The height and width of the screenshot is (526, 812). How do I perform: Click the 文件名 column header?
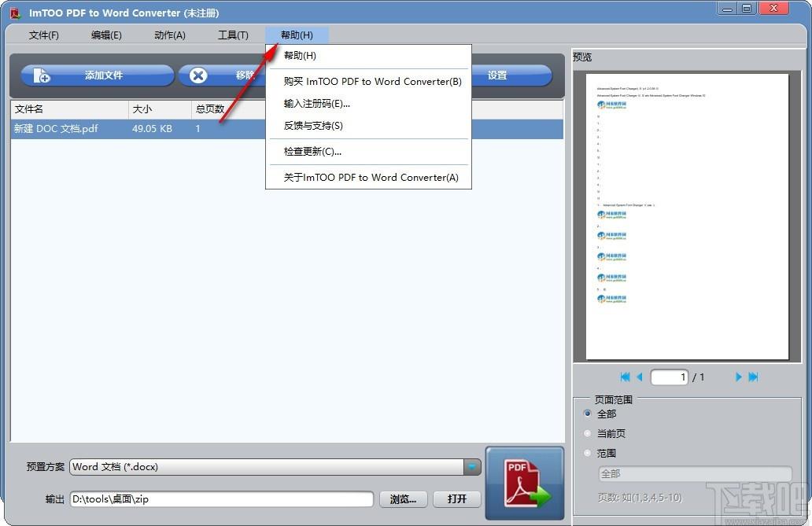tap(69, 109)
